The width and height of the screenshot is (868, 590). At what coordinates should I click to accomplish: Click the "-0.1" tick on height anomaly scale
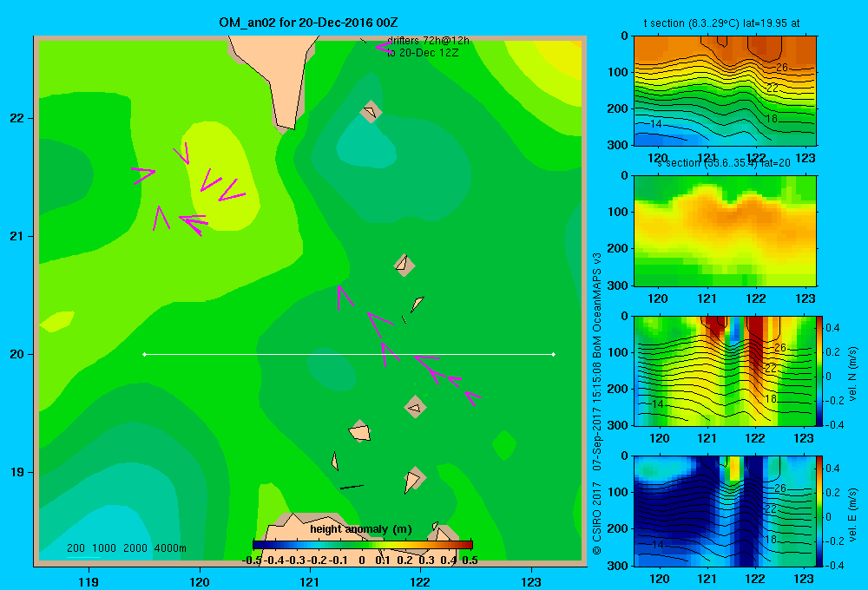[339, 560]
